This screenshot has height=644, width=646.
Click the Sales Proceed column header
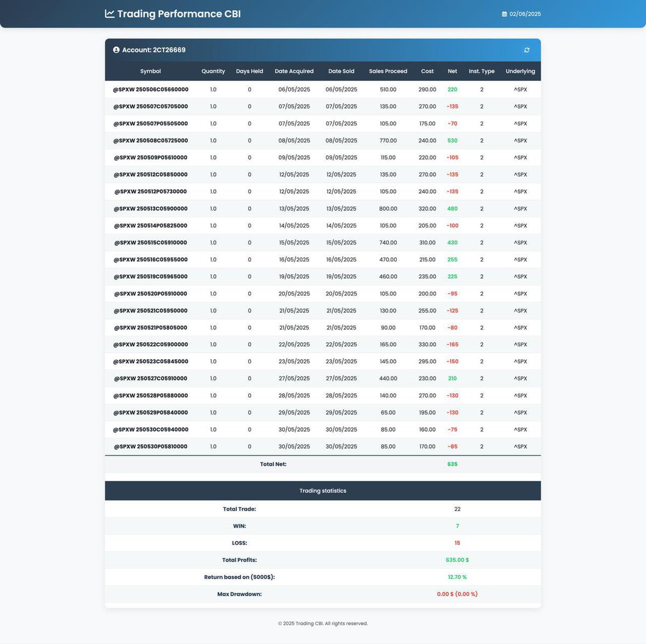click(388, 71)
